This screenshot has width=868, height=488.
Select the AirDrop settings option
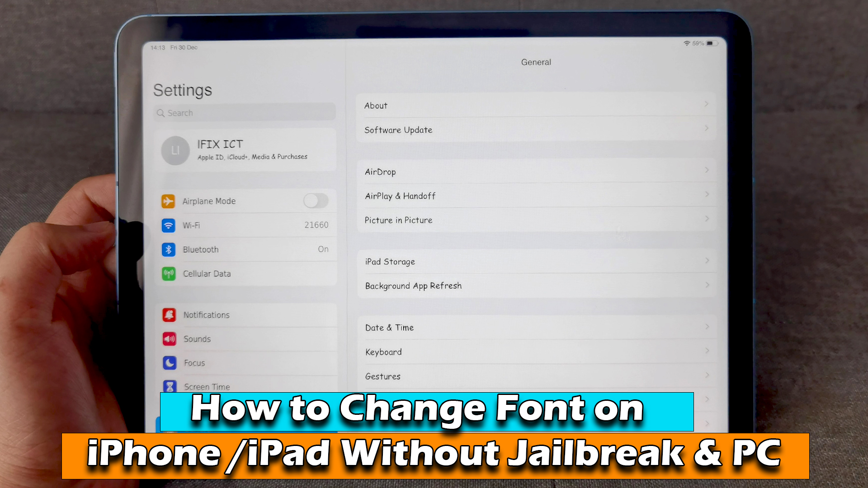(536, 171)
